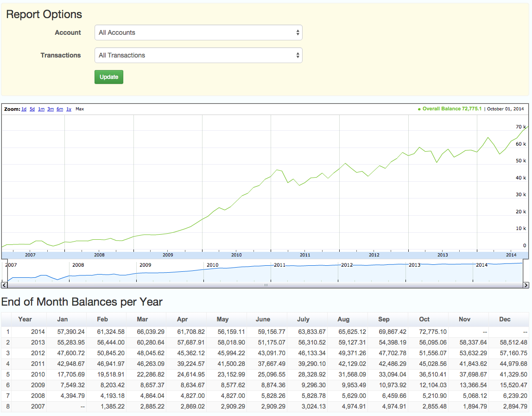The image size is (532, 416).
Task: Open the Account dropdown
Action: [x=198, y=32]
